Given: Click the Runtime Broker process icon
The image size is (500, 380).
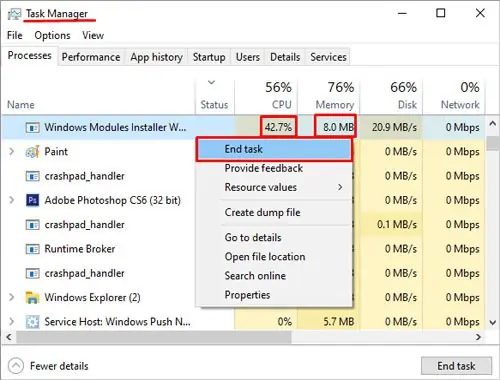Looking at the screenshot, I should tap(32, 249).
